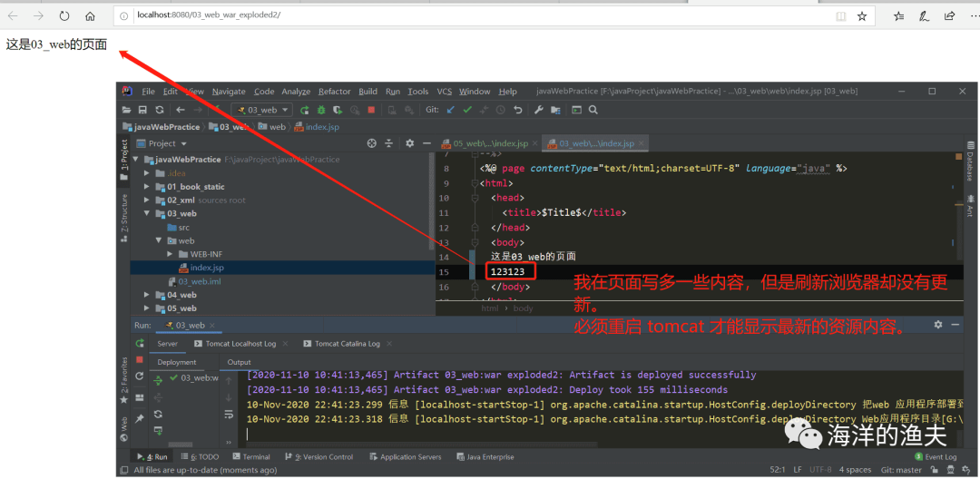The height and width of the screenshot is (479, 980).
Task: Open the 03_web run configuration dropdown
Action: click(x=261, y=110)
